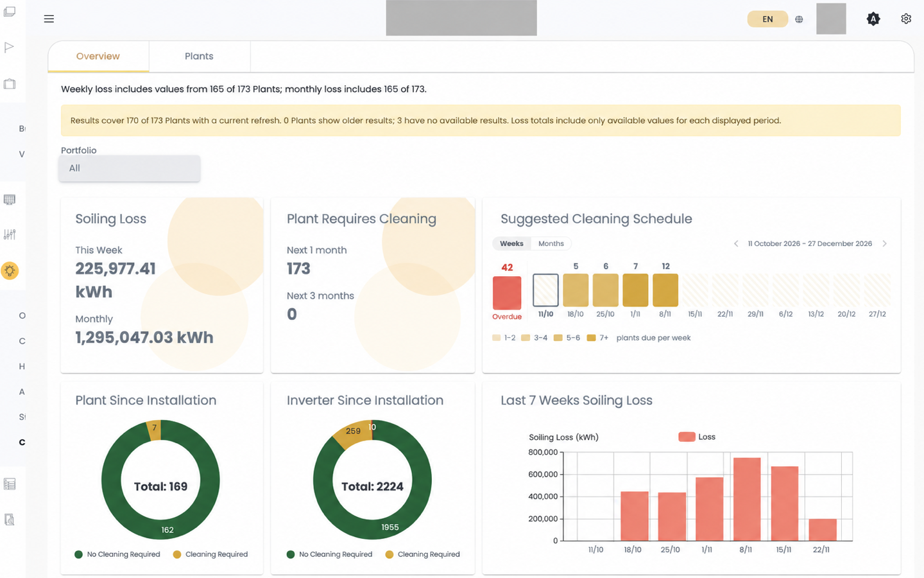Click the 1-2 legend color swatch
Viewport: 924px width, 578px height.
(496, 338)
